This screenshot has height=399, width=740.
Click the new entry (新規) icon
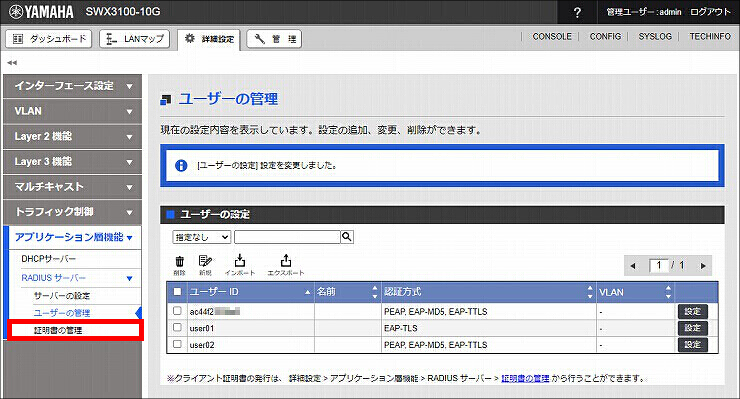205,265
